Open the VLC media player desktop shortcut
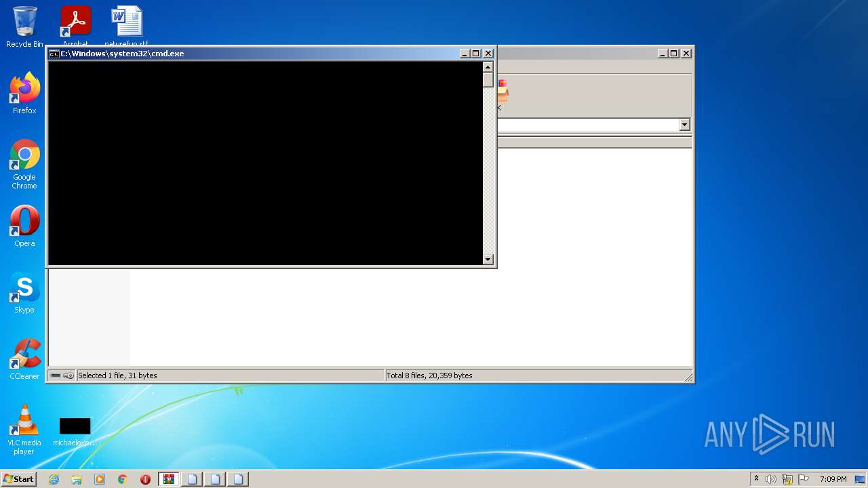The image size is (868, 488). pyautogui.click(x=24, y=430)
